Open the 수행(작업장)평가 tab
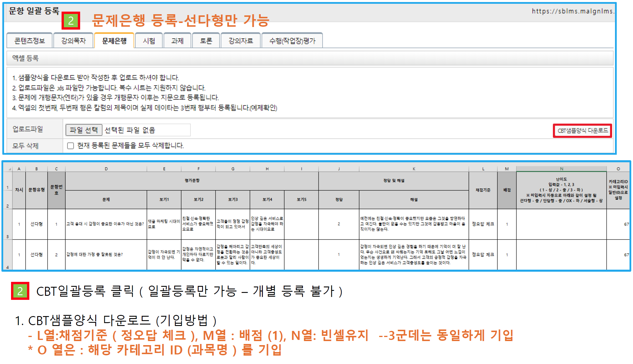633x364 pixels. [x=292, y=41]
